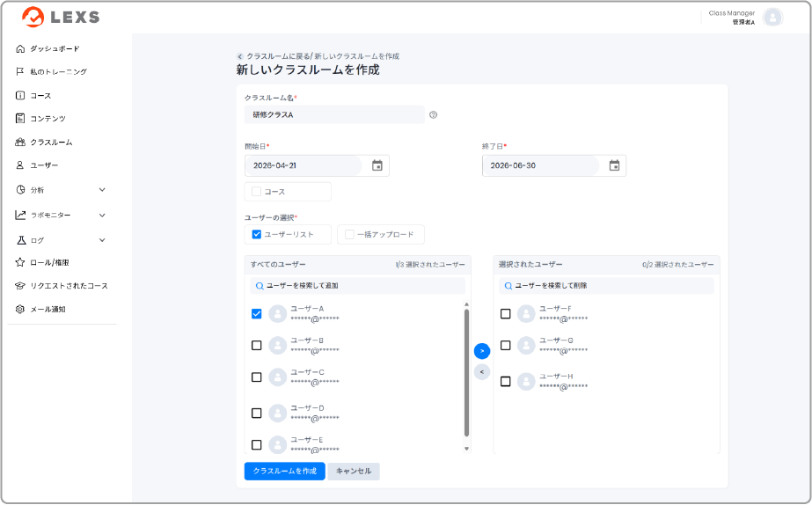Check the ユーザーB checkbox
Screen dimensions: 812x505
click(256, 346)
